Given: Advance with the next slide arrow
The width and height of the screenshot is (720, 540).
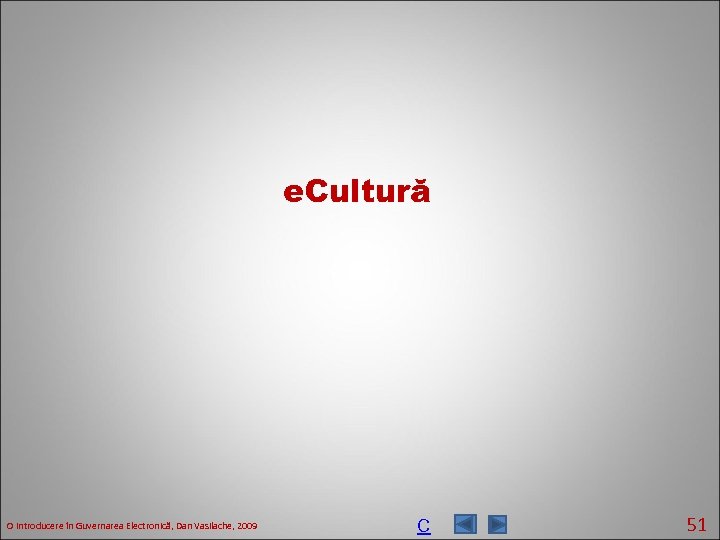Looking at the screenshot, I should click(x=497, y=524).
